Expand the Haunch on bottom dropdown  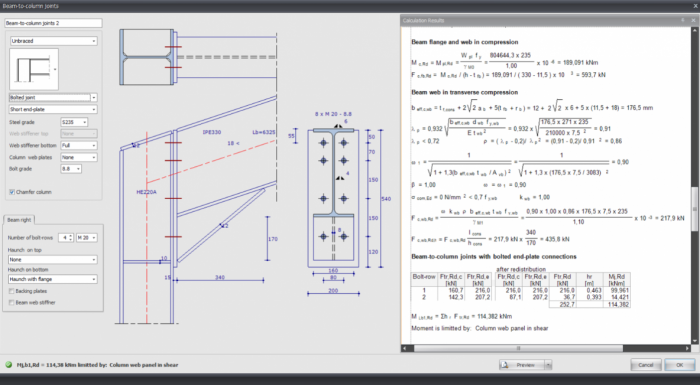pos(53,279)
